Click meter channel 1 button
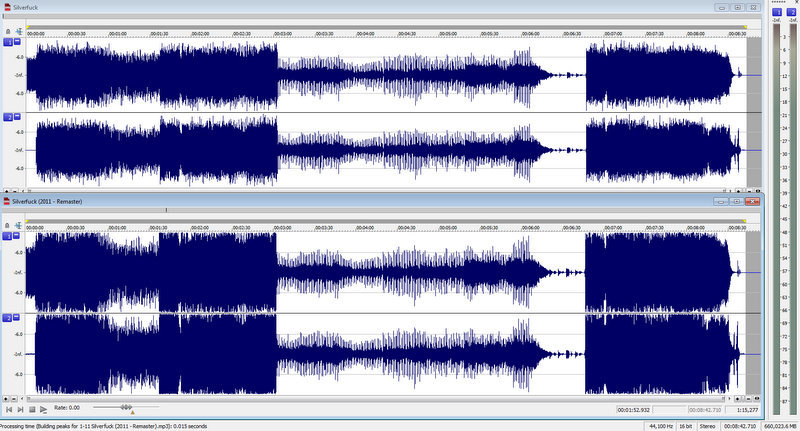 pyautogui.click(x=777, y=12)
